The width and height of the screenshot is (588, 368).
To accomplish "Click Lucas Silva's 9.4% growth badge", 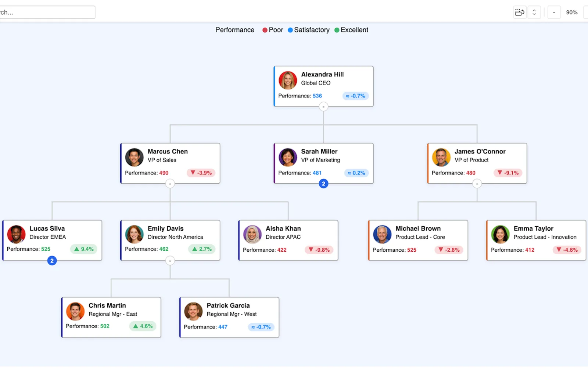I will pos(84,249).
